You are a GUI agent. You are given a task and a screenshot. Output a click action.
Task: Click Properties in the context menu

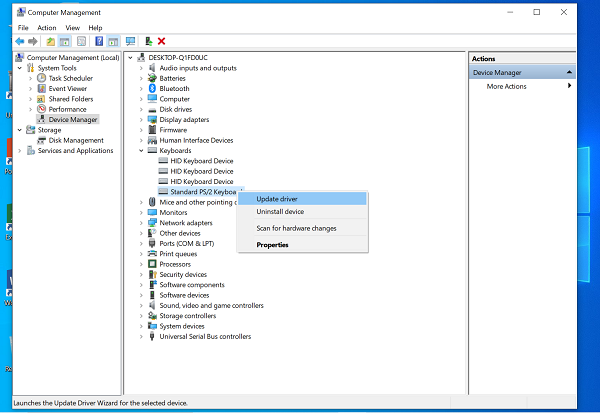(272, 244)
